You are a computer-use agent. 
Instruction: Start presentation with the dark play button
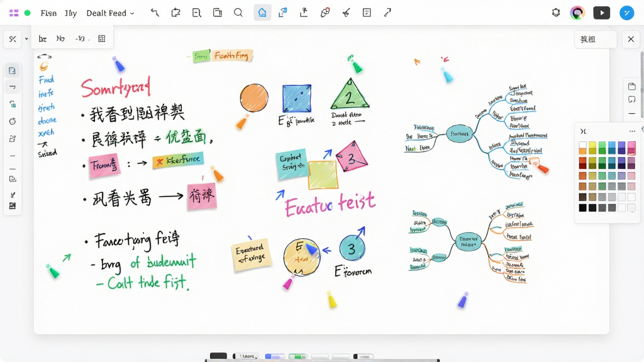tap(602, 13)
